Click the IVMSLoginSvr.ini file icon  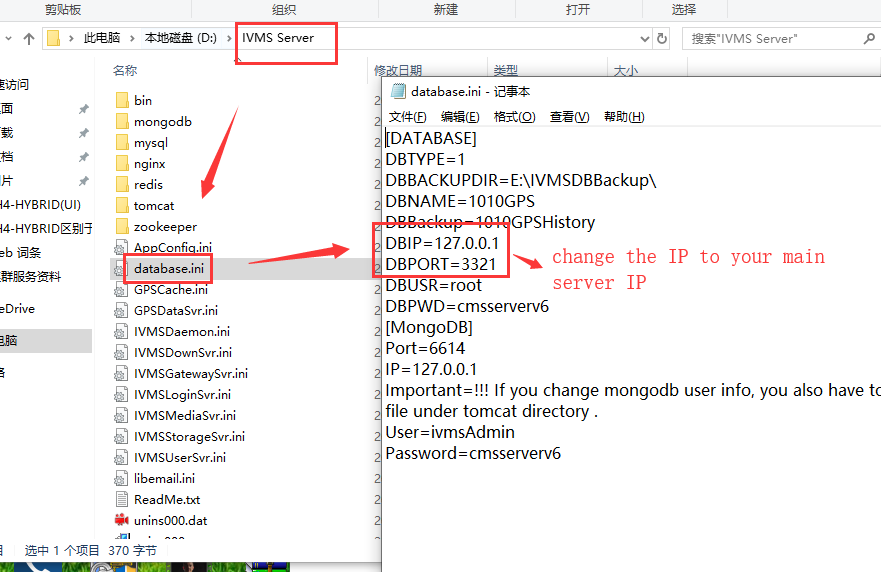(x=121, y=394)
